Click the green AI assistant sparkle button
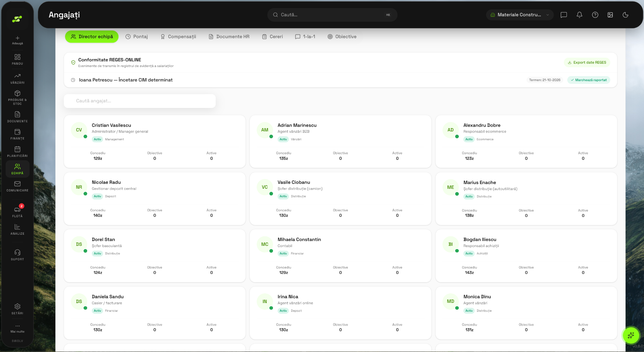The width and height of the screenshot is (644, 352). [x=631, y=335]
